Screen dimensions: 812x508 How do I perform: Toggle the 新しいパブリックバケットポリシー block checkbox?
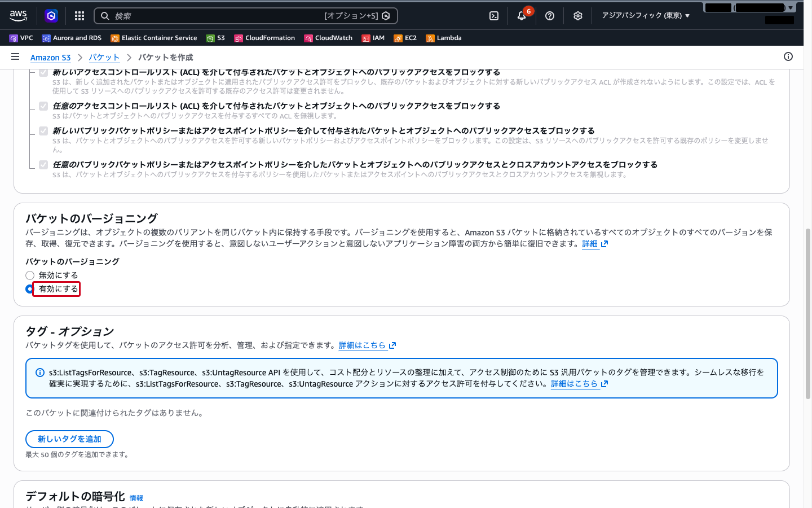tap(43, 131)
